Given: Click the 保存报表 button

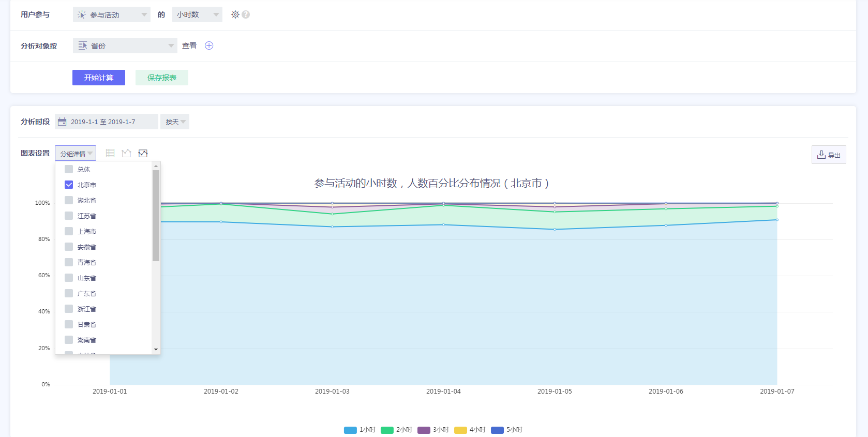Looking at the screenshot, I should click(x=162, y=78).
